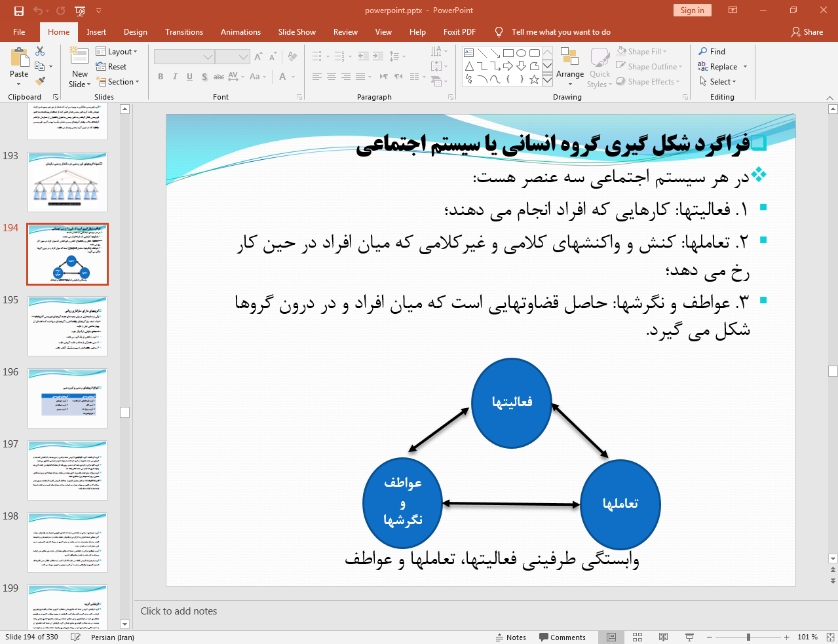Open the font name combo box

[x=183, y=57]
